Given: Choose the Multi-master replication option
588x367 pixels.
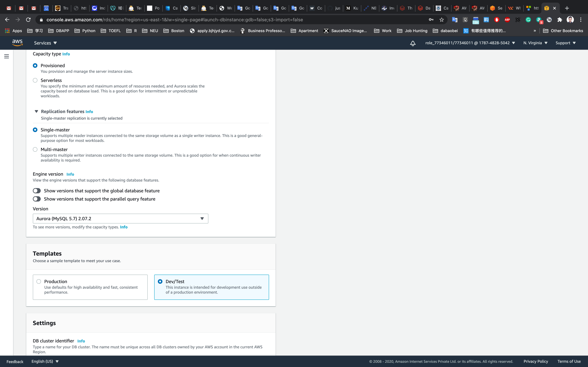Looking at the screenshot, I should point(35,150).
